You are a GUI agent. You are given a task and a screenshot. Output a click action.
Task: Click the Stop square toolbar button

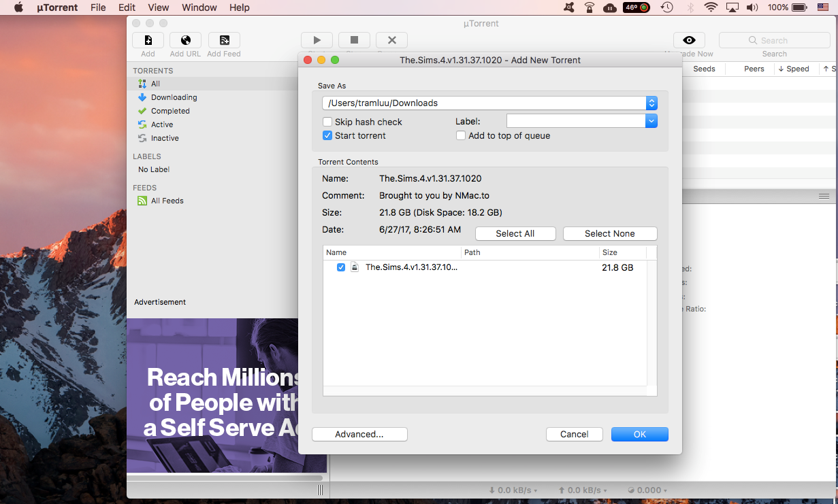pyautogui.click(x=354, y=40)
